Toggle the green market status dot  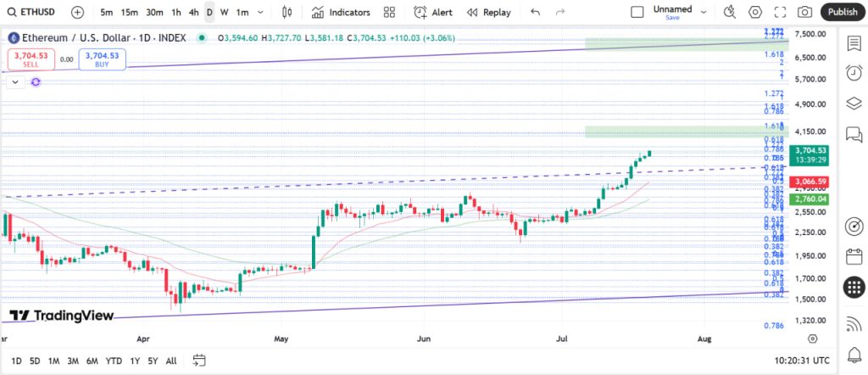[x=202, y=38]
